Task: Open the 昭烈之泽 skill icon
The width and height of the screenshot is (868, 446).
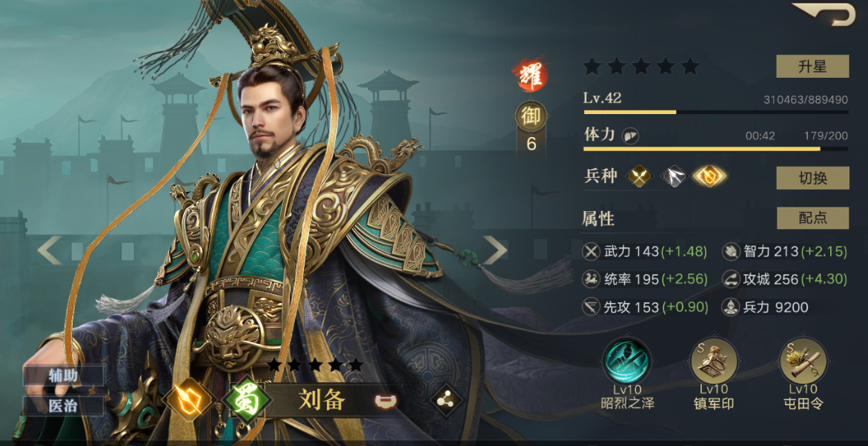Action: point(626,362)
